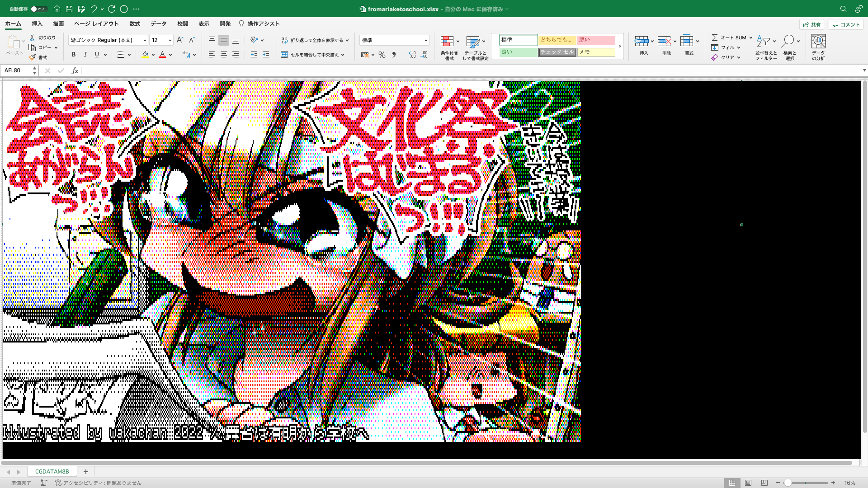Click the 書式 format painter button

pos(38,57)
